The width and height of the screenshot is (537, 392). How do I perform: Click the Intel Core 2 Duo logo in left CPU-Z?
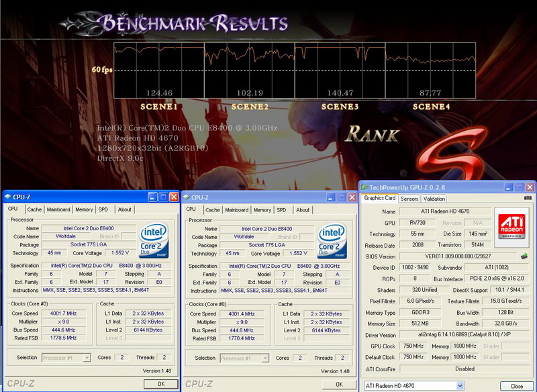tap(154, 240)
